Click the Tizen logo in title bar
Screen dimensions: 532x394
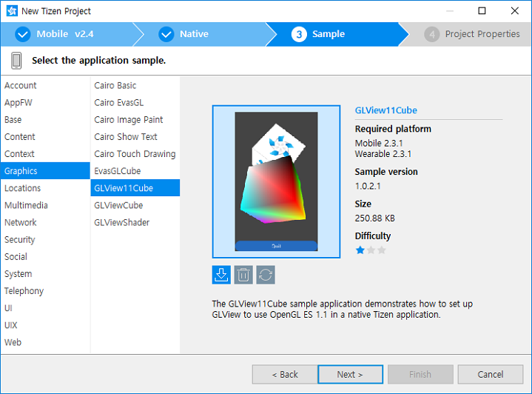coord(10,11)
